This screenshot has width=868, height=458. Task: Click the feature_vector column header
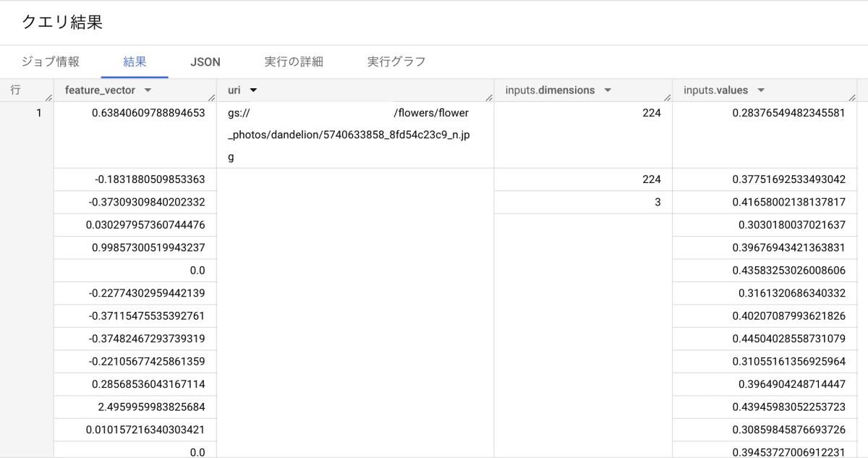(x=135, y=90)
